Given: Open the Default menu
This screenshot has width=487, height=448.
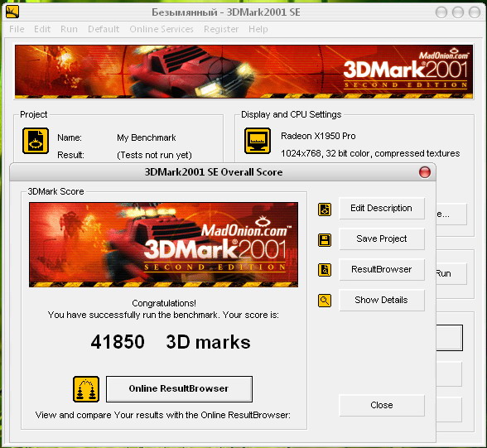Looking at the screenshot, I should pos(104,29).
